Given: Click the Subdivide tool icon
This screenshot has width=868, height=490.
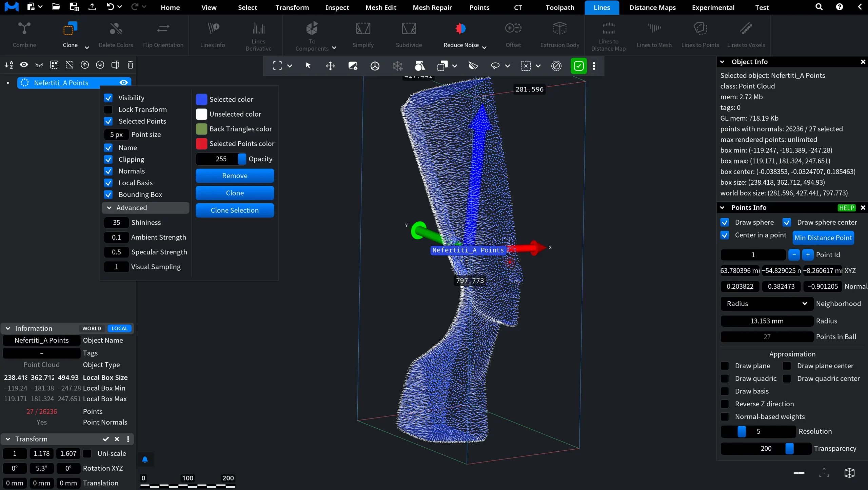Looking at the screenshot, I should 409,28.
